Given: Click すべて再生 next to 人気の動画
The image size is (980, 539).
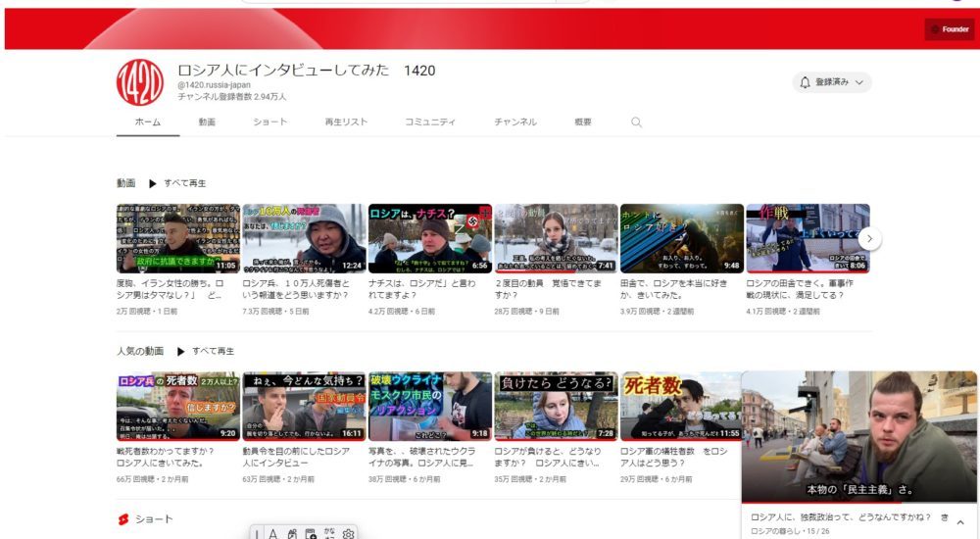Looking at the screenshot, I should click(x=213, y=352).
